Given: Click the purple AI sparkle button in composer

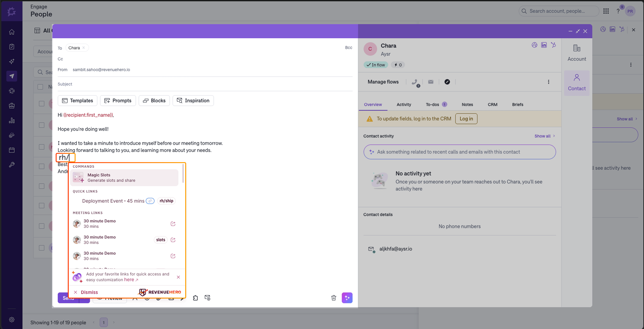Looking at the screenshot, I should 347,298.
